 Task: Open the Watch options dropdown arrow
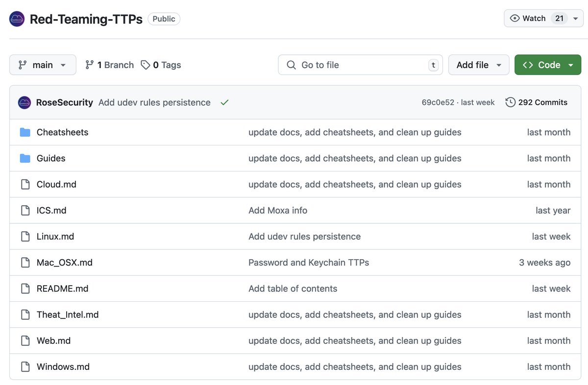tap(575, 19)
